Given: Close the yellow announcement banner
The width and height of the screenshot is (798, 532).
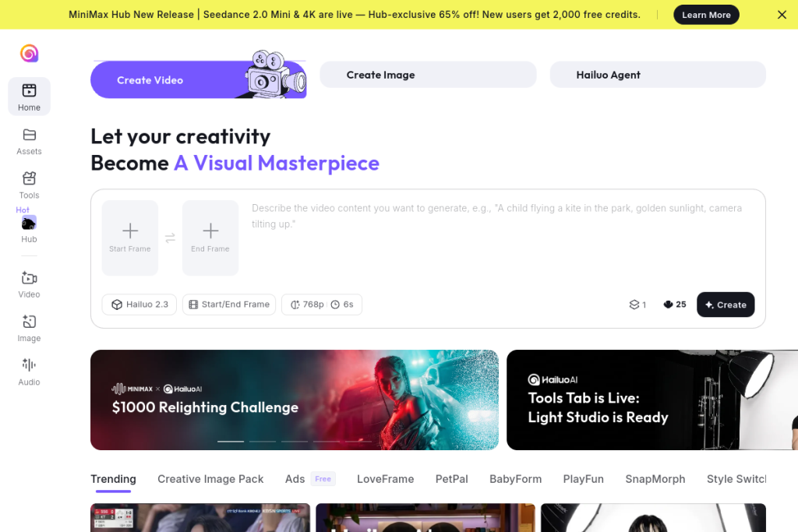Looking at the screenshot, I should click(782, 15).
